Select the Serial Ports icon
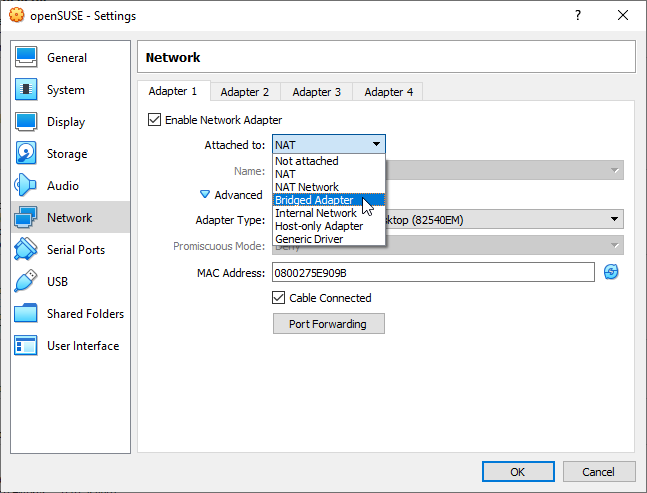Viewport: 647px width, 493px height. 27,250
